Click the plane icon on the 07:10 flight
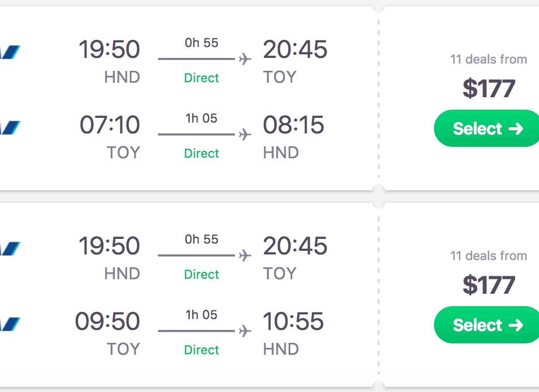The width and height of the screenshot is (539, 392). pos(245,134)
